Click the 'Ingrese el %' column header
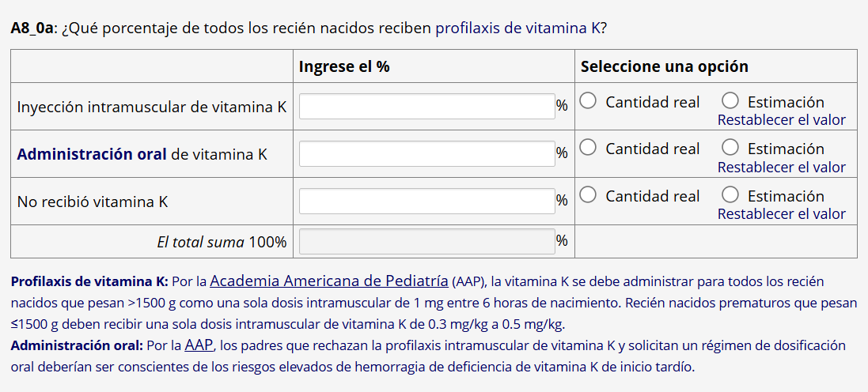The image size is (868, 392). [344, 67]
